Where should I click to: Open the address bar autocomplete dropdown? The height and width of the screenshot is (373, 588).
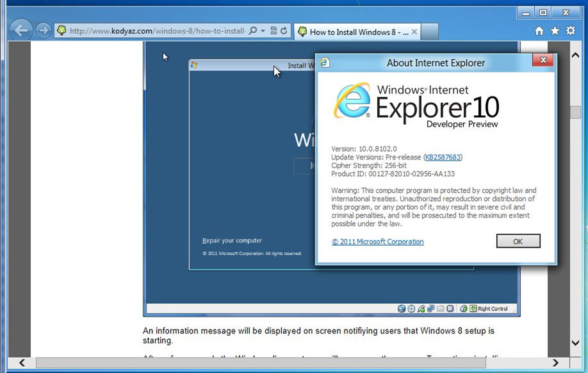click(x=263, y=30)
